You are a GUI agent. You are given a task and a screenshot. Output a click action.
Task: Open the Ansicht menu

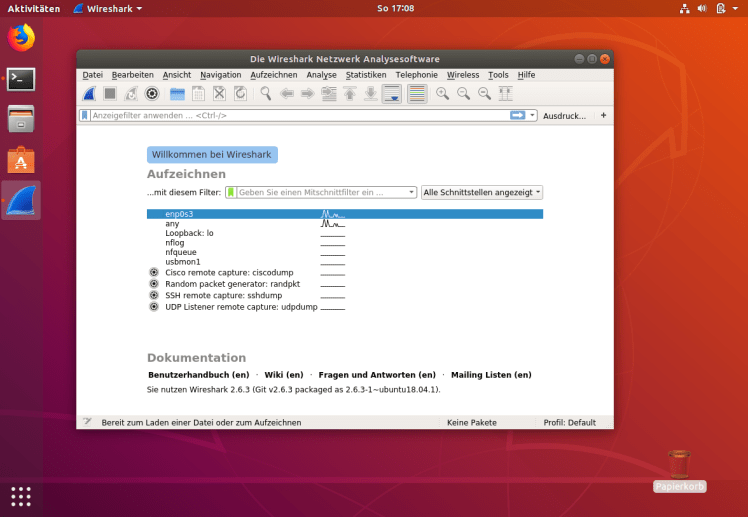point(177,75)
